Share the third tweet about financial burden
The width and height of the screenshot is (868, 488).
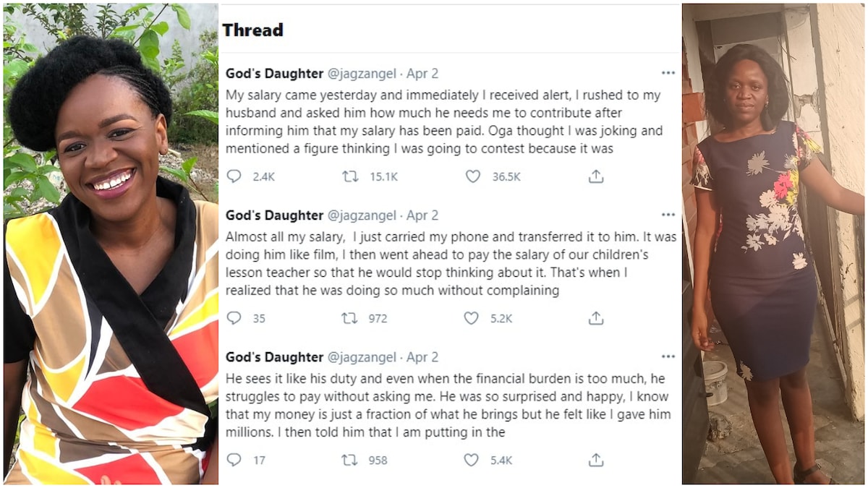[x=595, y=460]
